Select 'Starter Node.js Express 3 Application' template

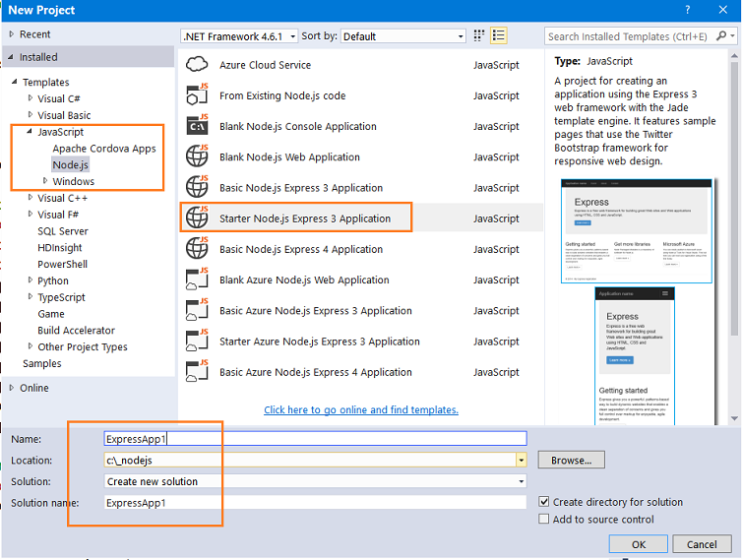tap(305, 218)
